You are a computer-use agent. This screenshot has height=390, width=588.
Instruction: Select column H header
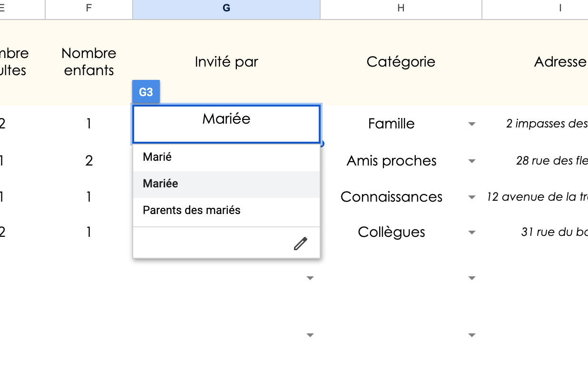click(401, 8)
